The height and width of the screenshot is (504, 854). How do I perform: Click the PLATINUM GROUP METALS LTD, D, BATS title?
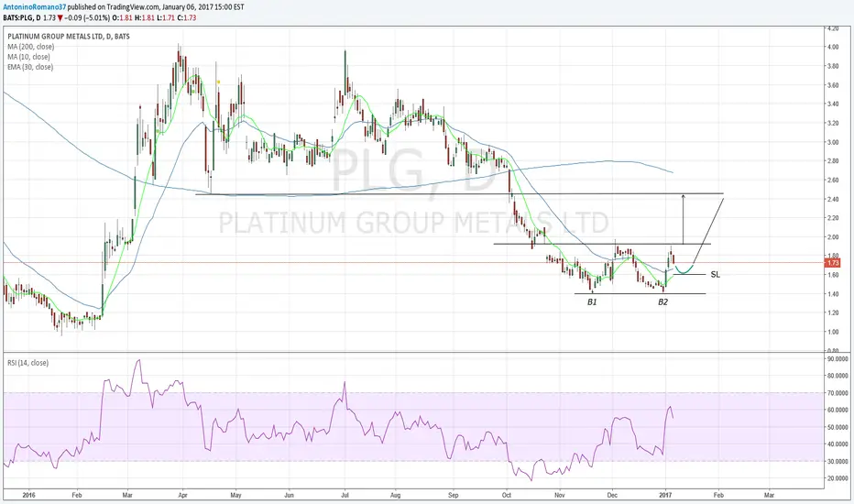69,37
